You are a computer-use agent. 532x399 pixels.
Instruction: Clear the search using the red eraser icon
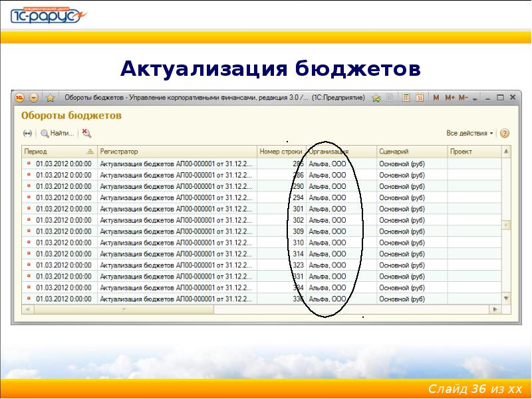[86, 132]
